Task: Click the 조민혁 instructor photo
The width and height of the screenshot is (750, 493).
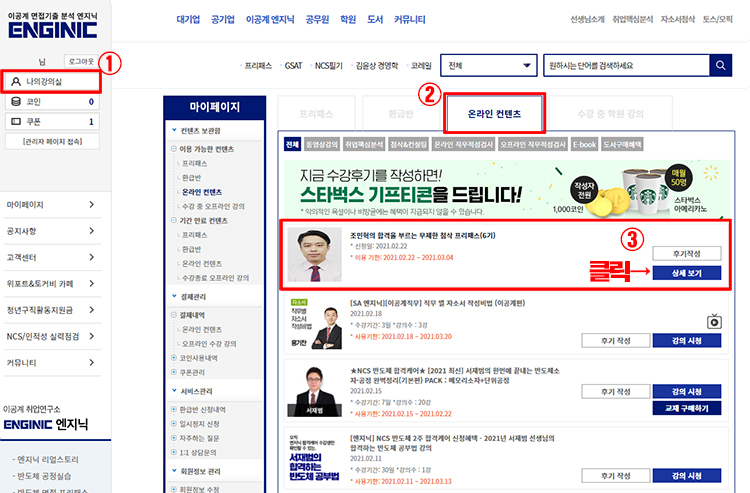Action: click(314, 255)
